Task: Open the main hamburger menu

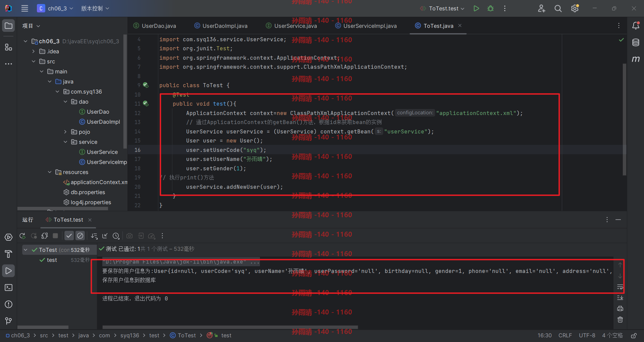Action: (24, 8)
